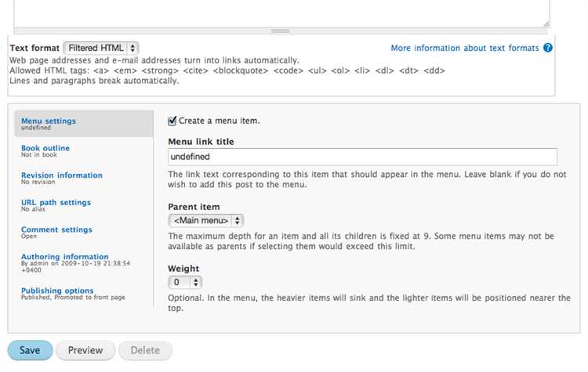Click the No alias summary text
The image size is (588, 372).
[33, 209]
